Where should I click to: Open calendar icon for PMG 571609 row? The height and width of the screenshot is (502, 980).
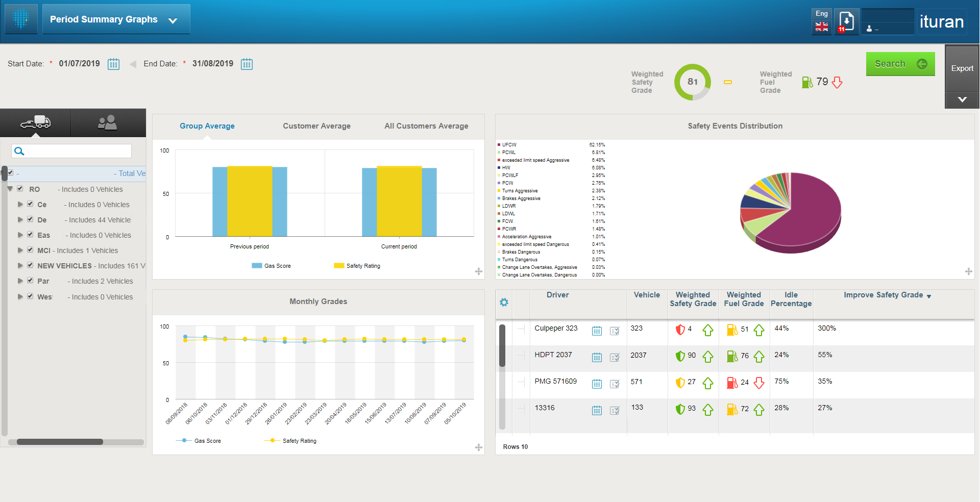[x=597, y=384]
